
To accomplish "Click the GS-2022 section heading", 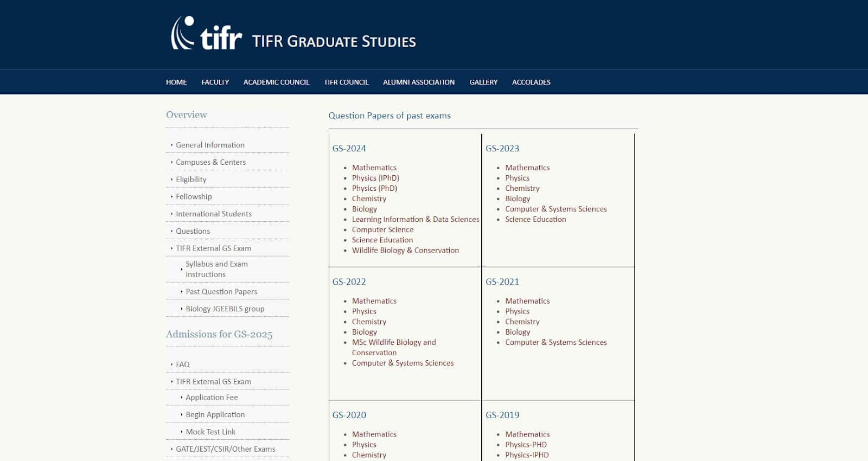I will click(x=349, y=282).
